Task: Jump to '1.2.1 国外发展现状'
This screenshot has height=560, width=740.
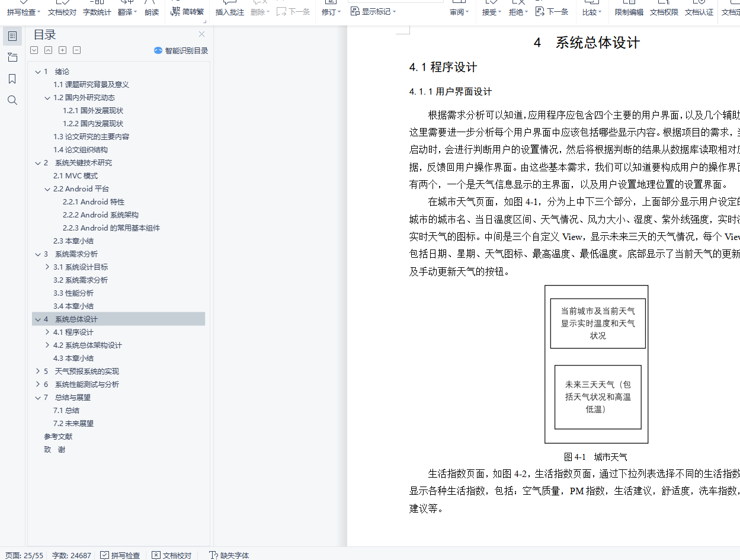Action: 93,111
